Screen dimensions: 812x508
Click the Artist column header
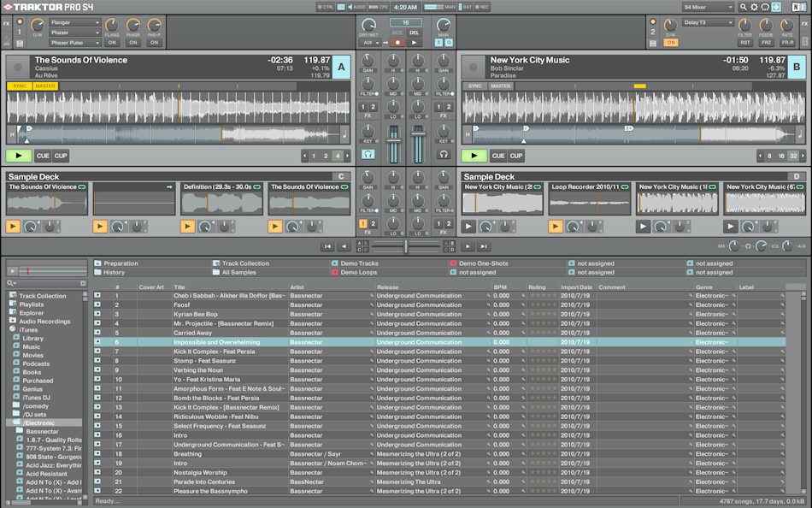coord(297,287)
